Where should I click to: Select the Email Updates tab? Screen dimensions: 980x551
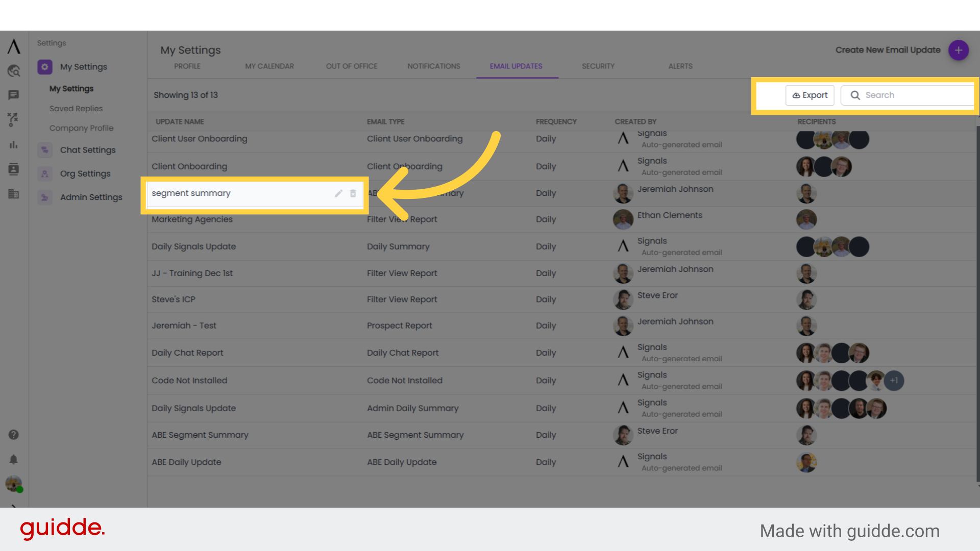tap(516, 66)
